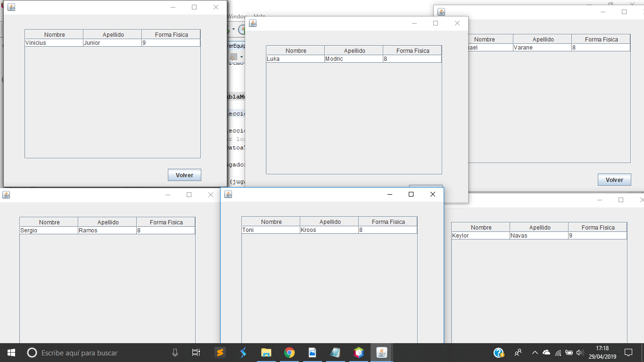Select the cell "Sergio"
This screenshot has width=644, height=362.
[49, 230]
